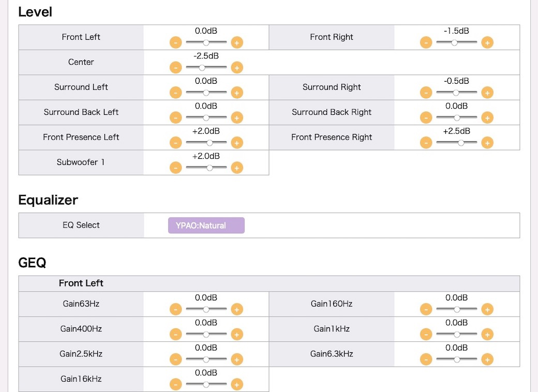The width and height of the screenshot is (538, 392).
Task: Lower Subwoofer 1 level with minus
Action: pos(176,168)
